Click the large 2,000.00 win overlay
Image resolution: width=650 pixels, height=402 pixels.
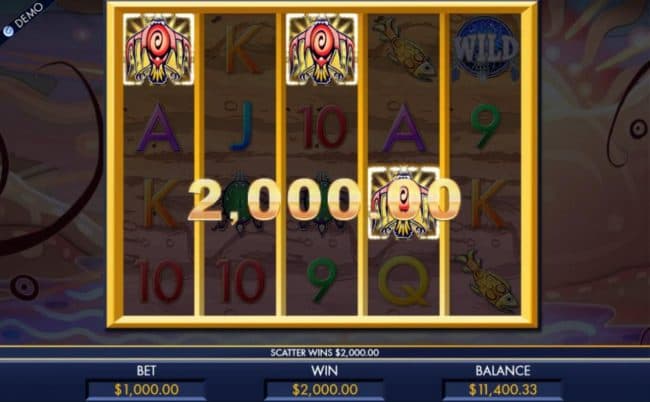click(323, 201)
